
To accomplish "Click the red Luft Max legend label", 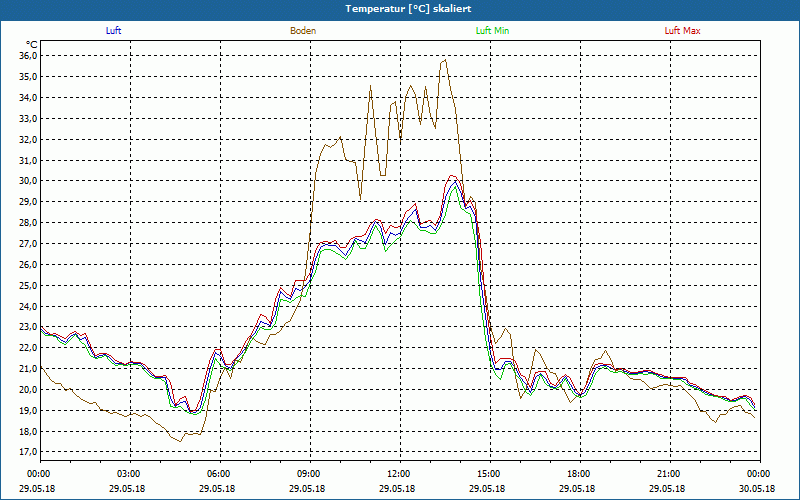I will click(x=682, y=31).
